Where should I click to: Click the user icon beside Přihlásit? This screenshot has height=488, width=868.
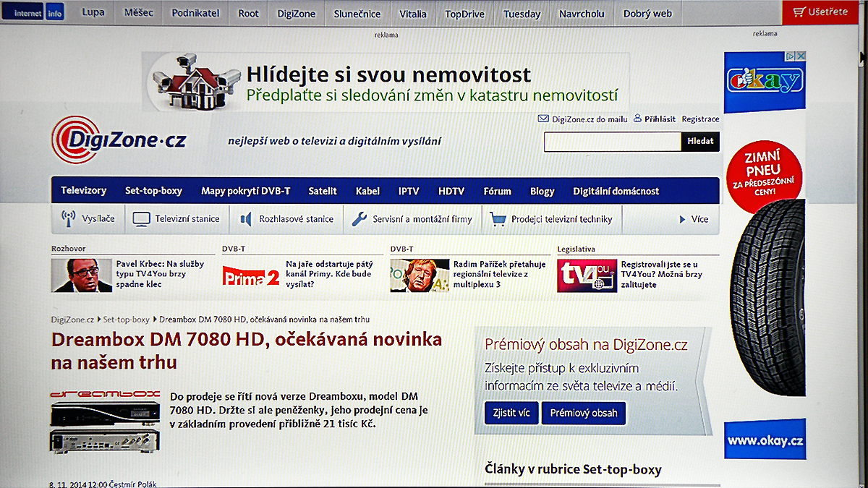click(637, 119)
